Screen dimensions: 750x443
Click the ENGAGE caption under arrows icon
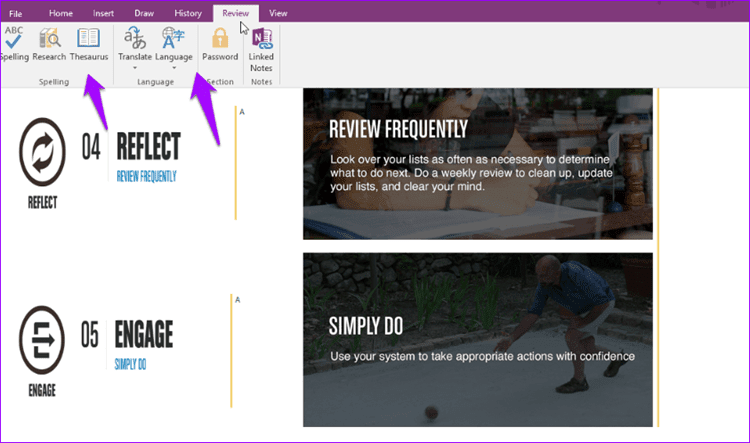(x=42, y=391)
